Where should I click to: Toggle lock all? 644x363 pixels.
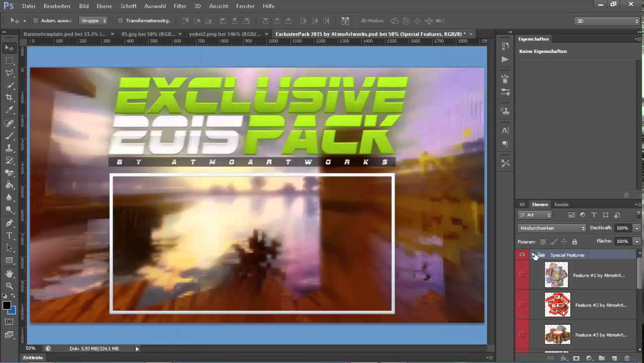pos(574,242)
